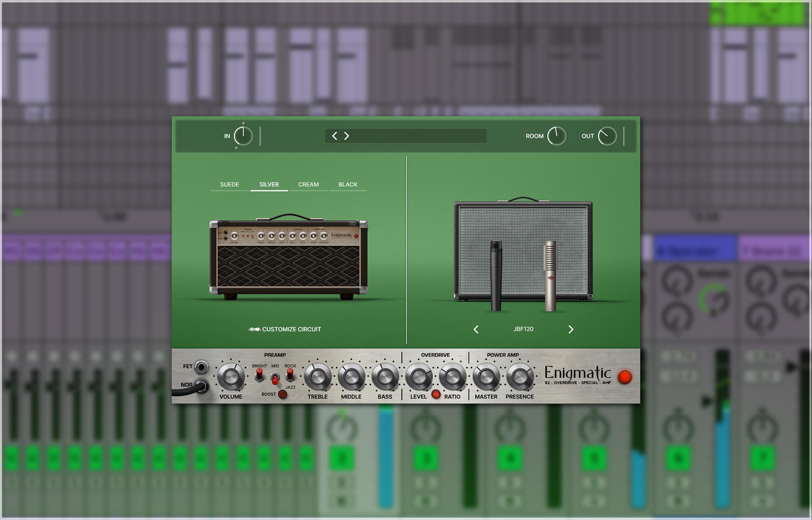
Task: Switch to previous cabinet before JBF120
Action: pyautogui.click(x=476, y=329)
